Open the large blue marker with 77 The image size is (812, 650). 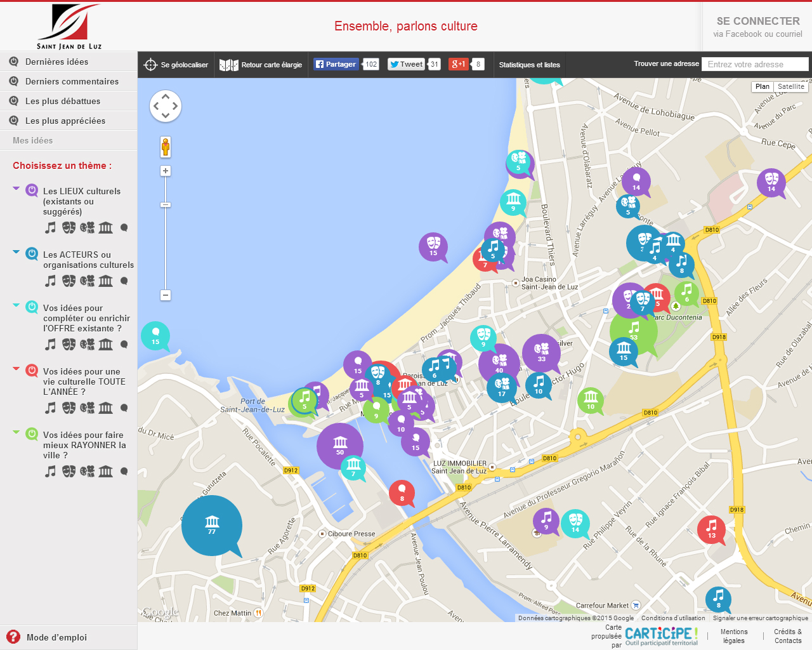point(211,524)
